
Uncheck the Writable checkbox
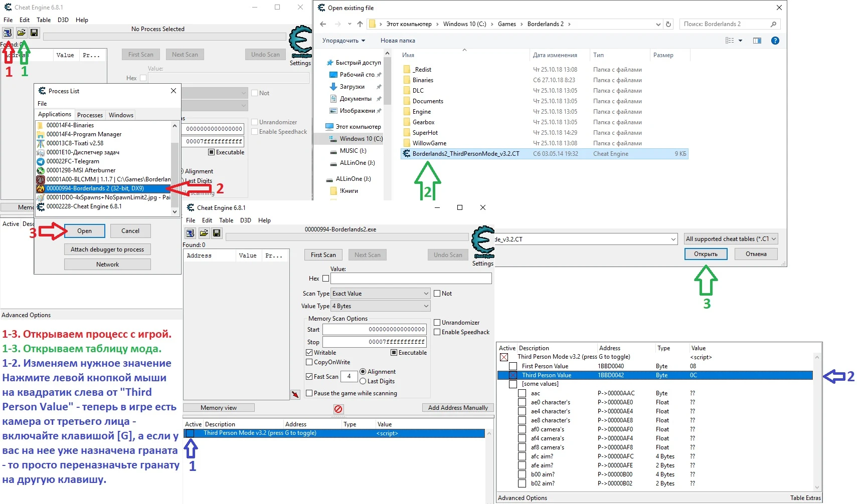[x=309, y=353]
